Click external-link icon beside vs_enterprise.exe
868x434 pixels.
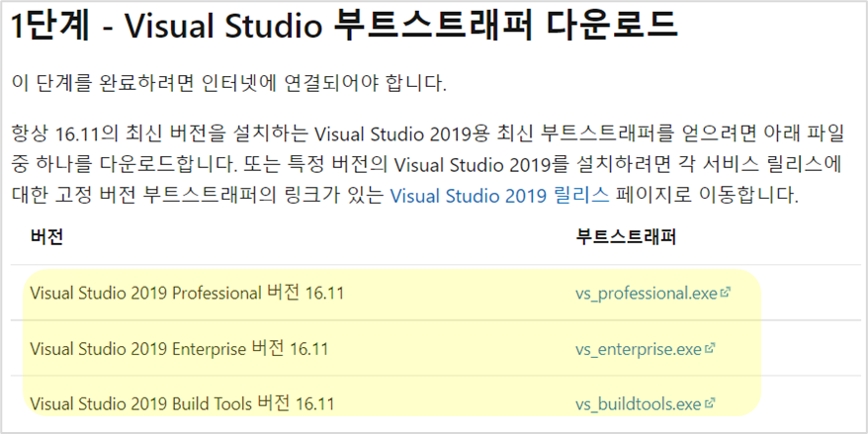[x=710, y=348]
